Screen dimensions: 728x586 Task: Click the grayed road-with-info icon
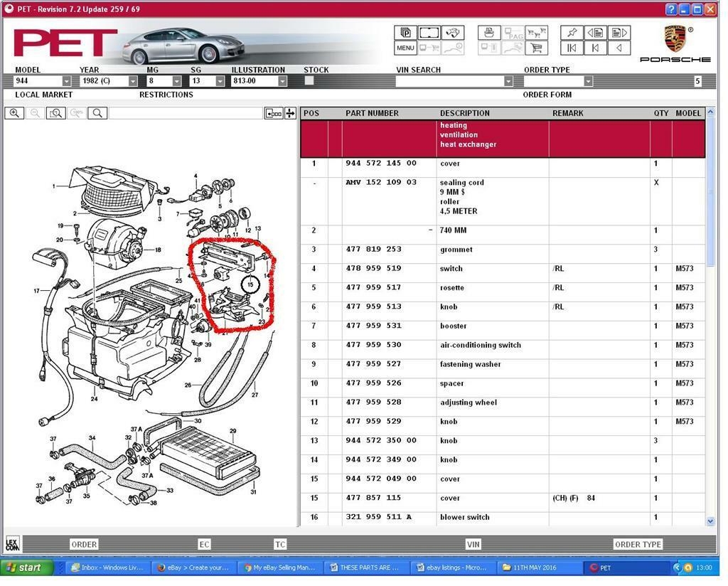(x=453, y=48)
